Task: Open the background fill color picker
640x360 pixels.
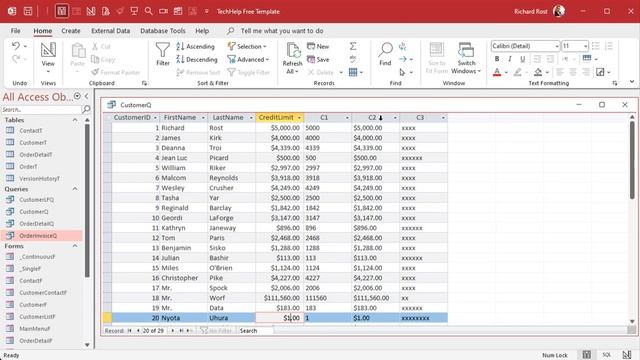Action: [x=538, y=72]
